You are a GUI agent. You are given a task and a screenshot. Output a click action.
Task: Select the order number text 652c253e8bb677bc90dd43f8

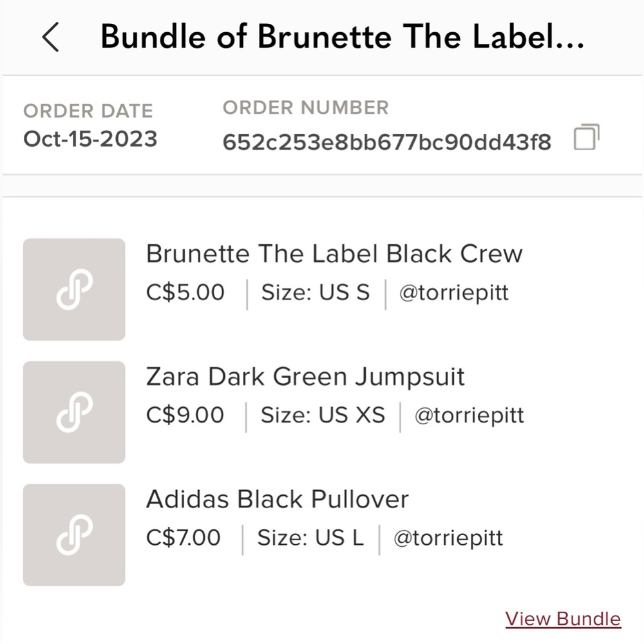pos(386,139)
